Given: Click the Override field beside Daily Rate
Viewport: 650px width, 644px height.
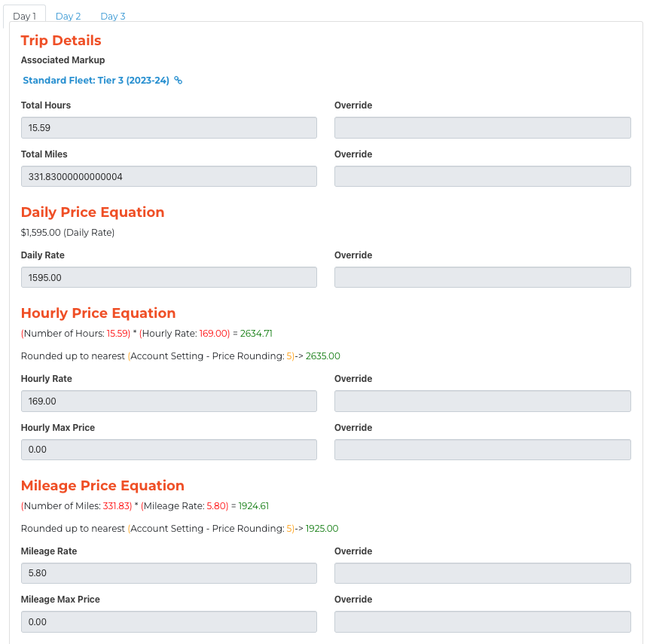Looking at the screenshot, I should pos(483,277).
